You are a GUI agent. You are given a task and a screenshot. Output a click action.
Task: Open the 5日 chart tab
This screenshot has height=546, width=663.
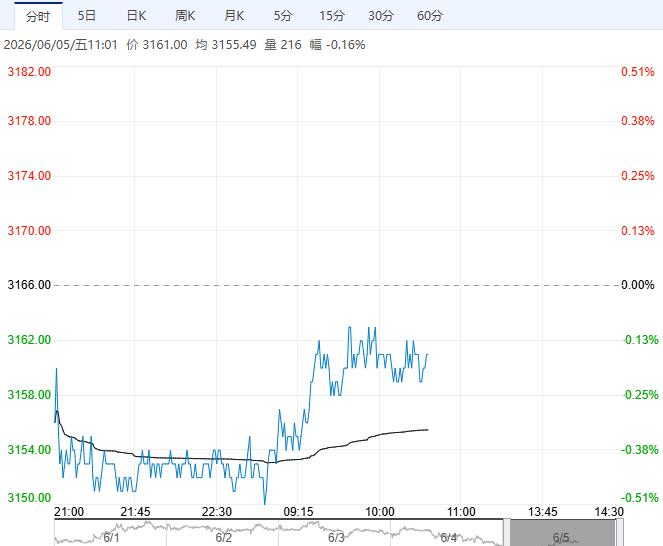point(87,16)
